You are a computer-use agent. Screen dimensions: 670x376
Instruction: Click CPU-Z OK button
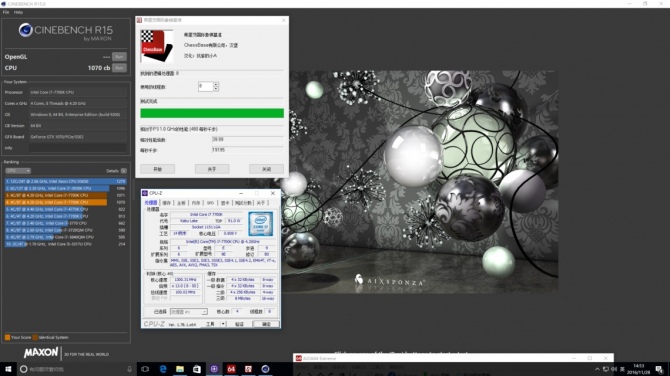point(266,324)
